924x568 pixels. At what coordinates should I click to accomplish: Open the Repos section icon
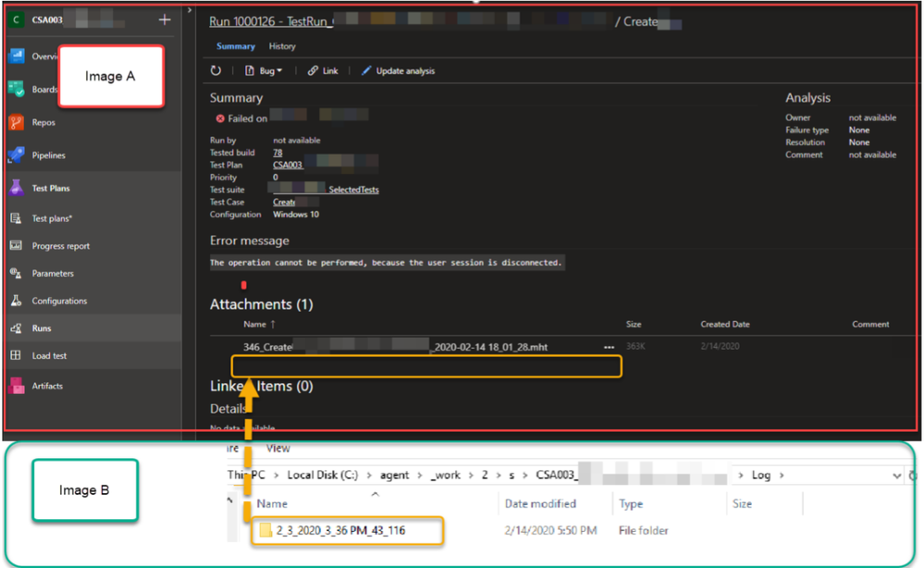[x=17, y=122]
